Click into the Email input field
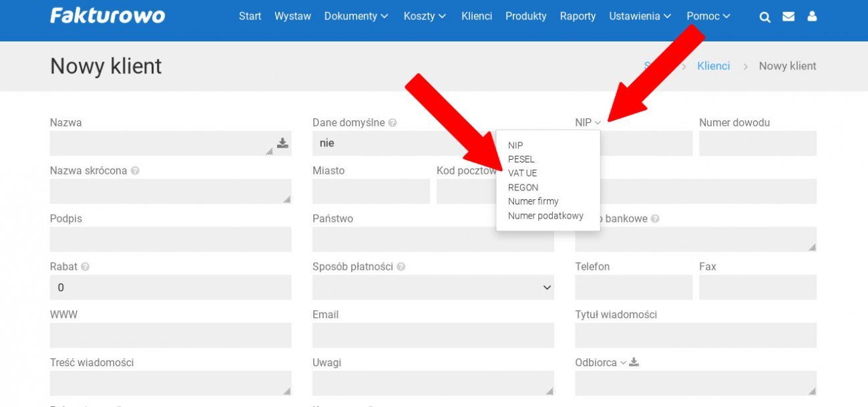Image resolution: width=868 pixels, height=407 pixels. [433, 335]
